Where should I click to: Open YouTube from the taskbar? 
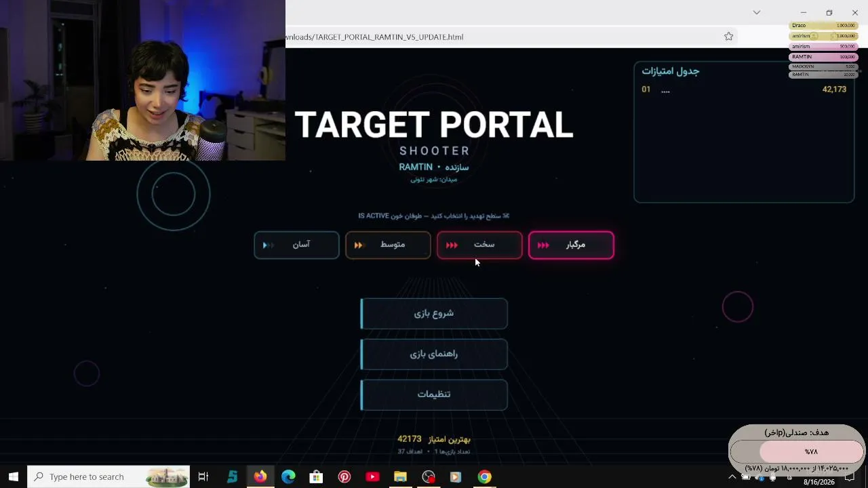pyautogui.click(x=372, y=476)
